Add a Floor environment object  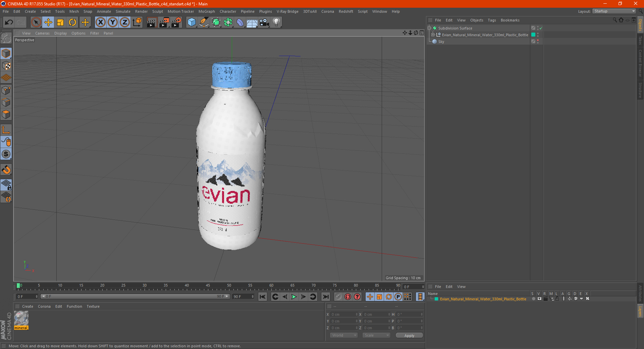point(252,22)
